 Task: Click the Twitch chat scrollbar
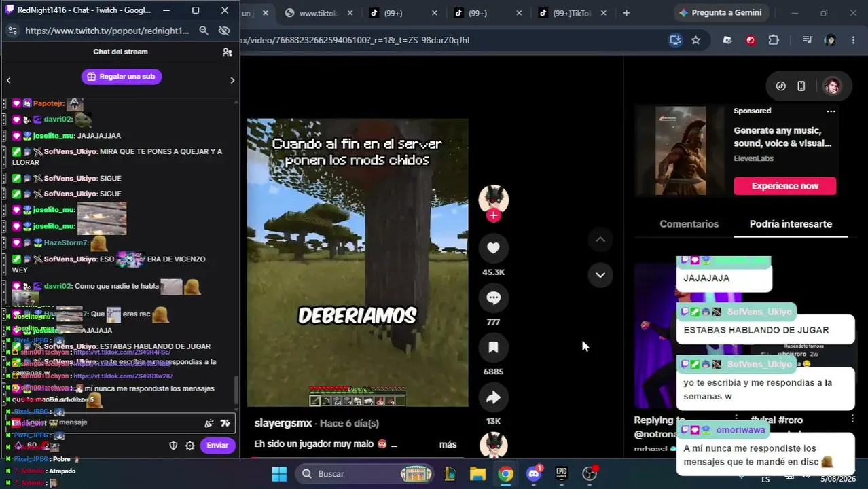(x=236, y=391)
